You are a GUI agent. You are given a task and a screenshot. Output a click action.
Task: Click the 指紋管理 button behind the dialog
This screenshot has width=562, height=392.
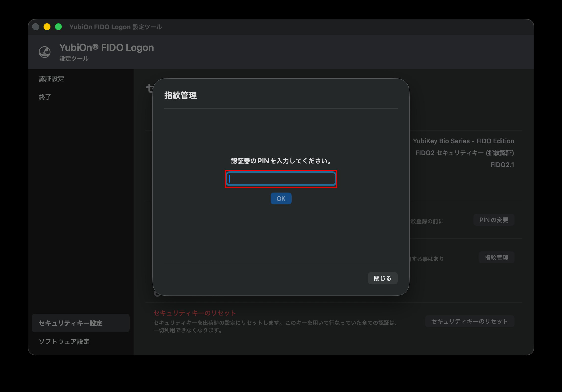tap(496, 257)
